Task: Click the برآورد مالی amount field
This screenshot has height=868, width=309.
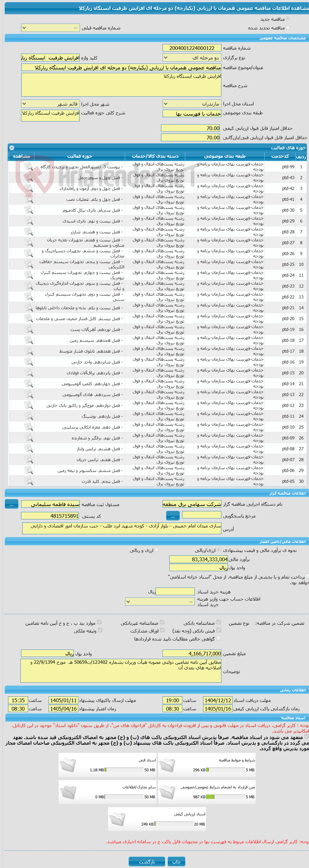Action: (198, 559)
